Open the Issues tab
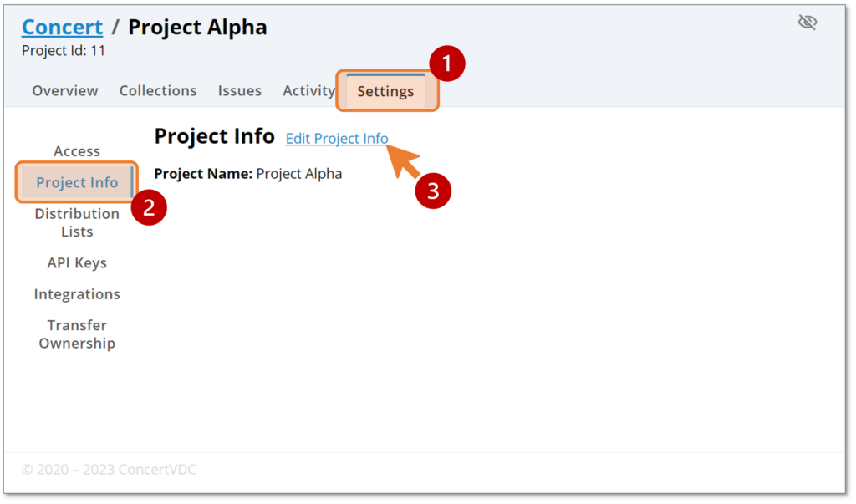This screenshot has width=856, height=504. (240, 90)
